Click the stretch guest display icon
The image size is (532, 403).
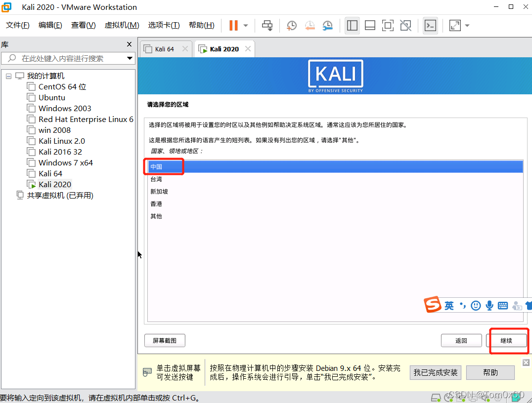[455, 25]
